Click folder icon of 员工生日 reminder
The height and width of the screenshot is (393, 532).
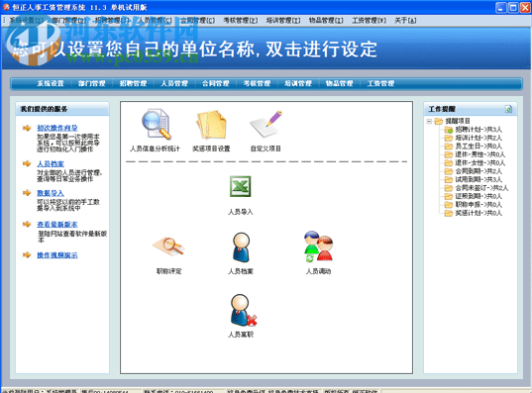449,147
